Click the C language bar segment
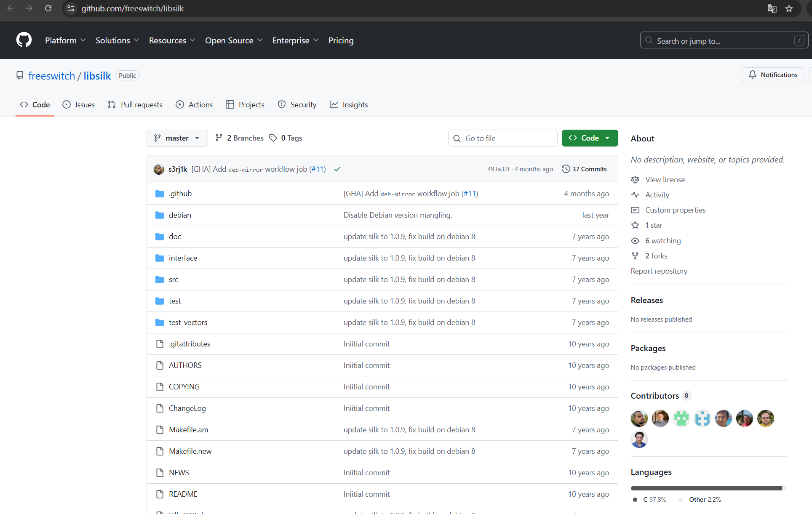Viewport: 812px width, 514px height. pos(705,488)
